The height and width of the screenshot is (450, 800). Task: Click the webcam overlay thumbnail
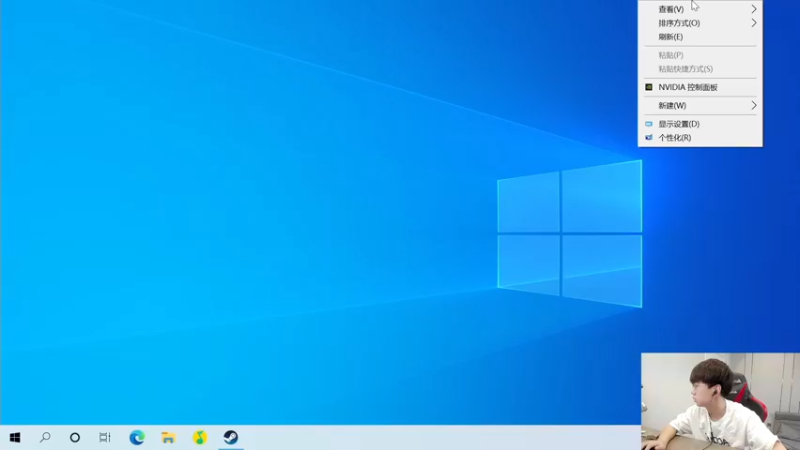pos(720,402)
